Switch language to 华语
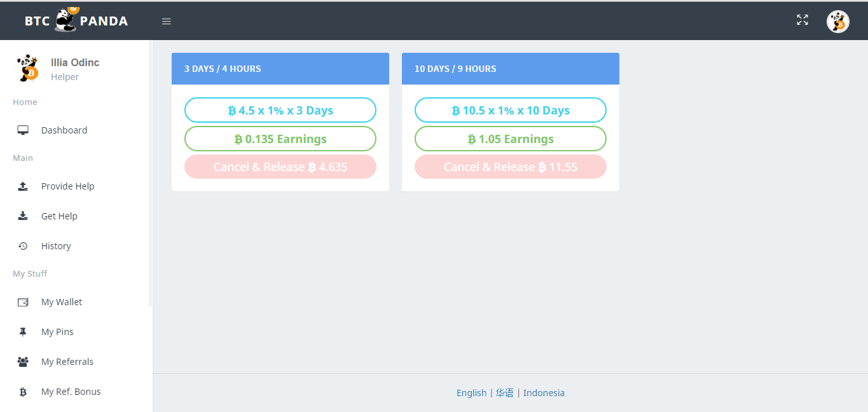868x412 pixels. click(505, 393)
